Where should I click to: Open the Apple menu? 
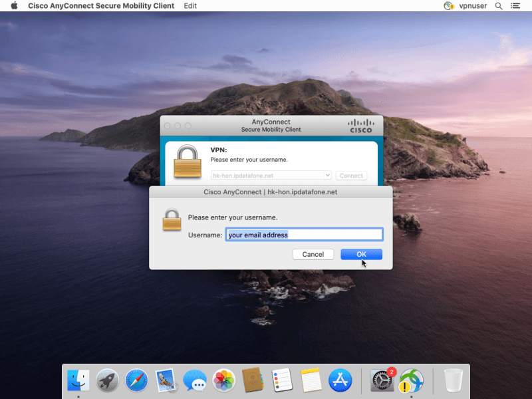pyautogui.click(x=14, y=5)
